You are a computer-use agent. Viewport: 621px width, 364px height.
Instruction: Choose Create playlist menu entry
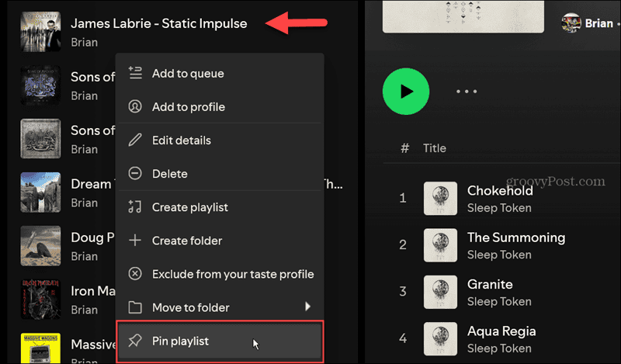(220, 207)
